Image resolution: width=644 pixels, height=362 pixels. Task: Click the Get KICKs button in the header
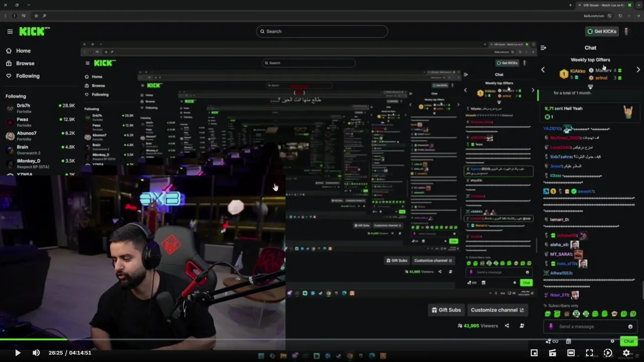602,31
